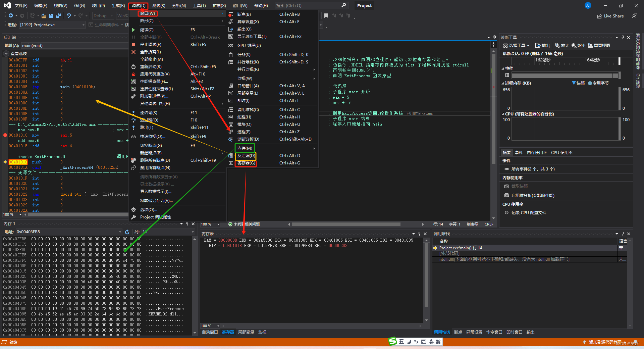This screenshot has height=349, width=644.
Task: Switch to the 事件 diagnostics tab
Action: 519,153
